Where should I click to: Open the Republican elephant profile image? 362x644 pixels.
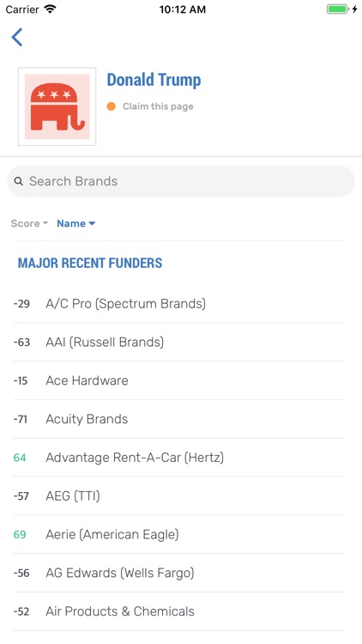click(x=57, y=106)
